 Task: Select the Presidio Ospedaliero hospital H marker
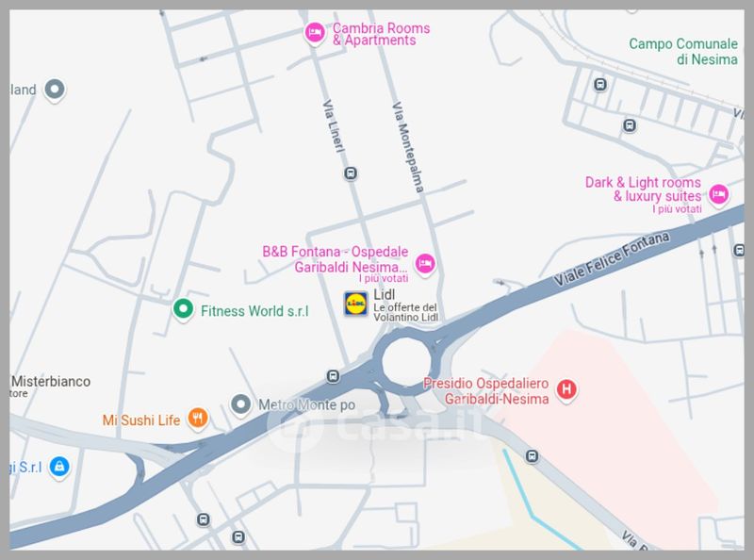pyautogui.click(x=566, y=389)
